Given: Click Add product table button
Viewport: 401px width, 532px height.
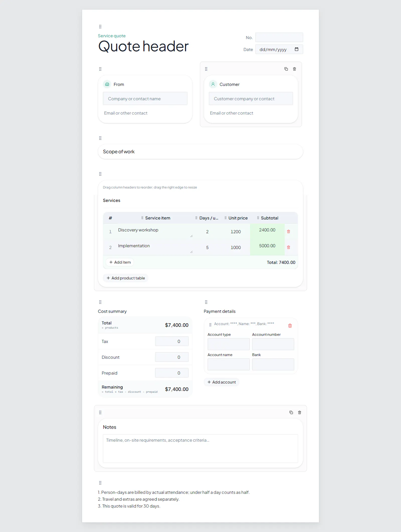Looking at the screenshot, I should tap(126, 278).
